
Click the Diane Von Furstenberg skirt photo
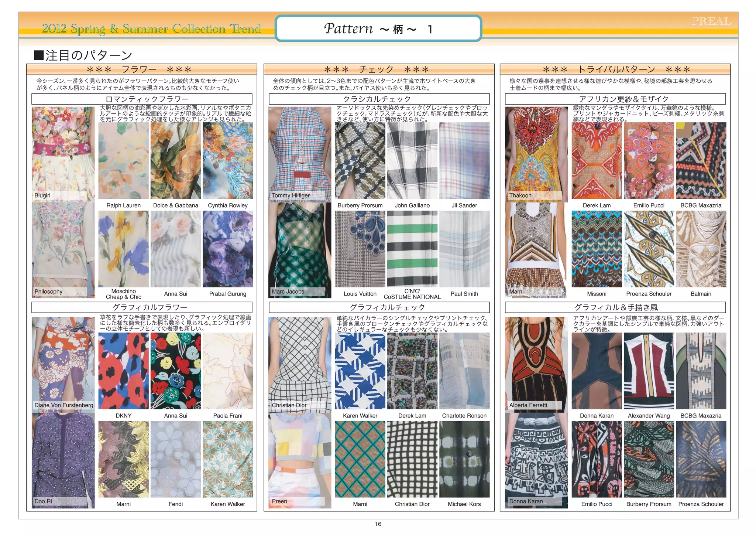[63, 364]
